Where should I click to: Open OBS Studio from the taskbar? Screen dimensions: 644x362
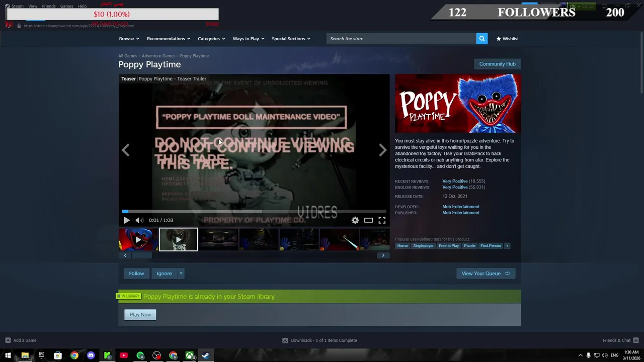tap(157, 355)
